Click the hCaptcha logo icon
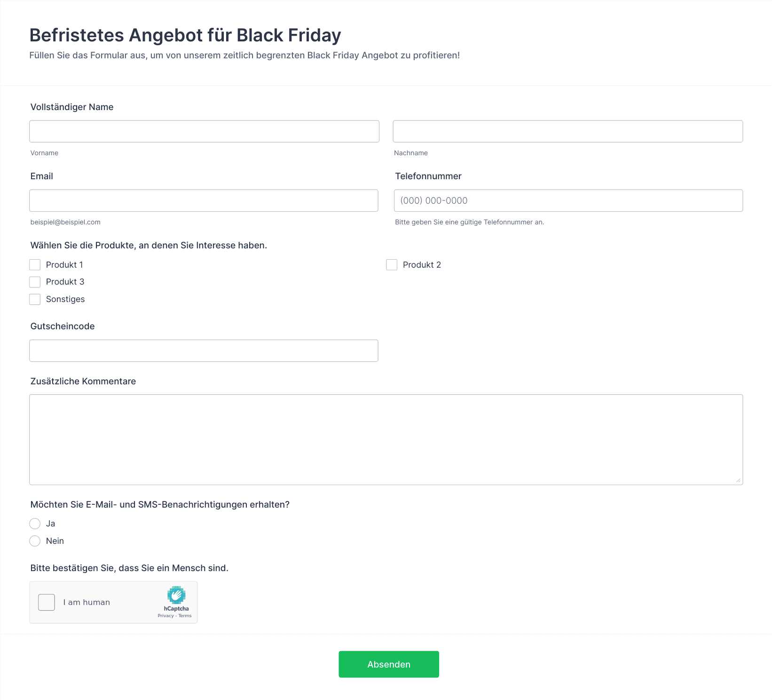 click(x=176, y=595)
